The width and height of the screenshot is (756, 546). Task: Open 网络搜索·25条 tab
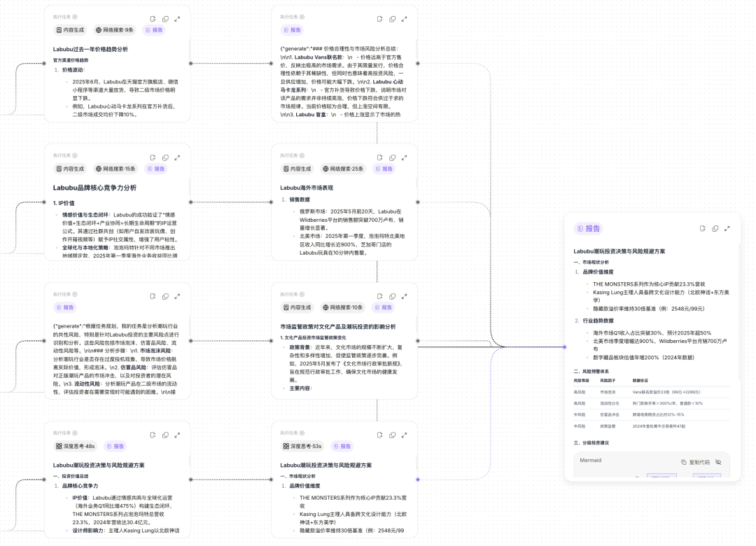342,169
